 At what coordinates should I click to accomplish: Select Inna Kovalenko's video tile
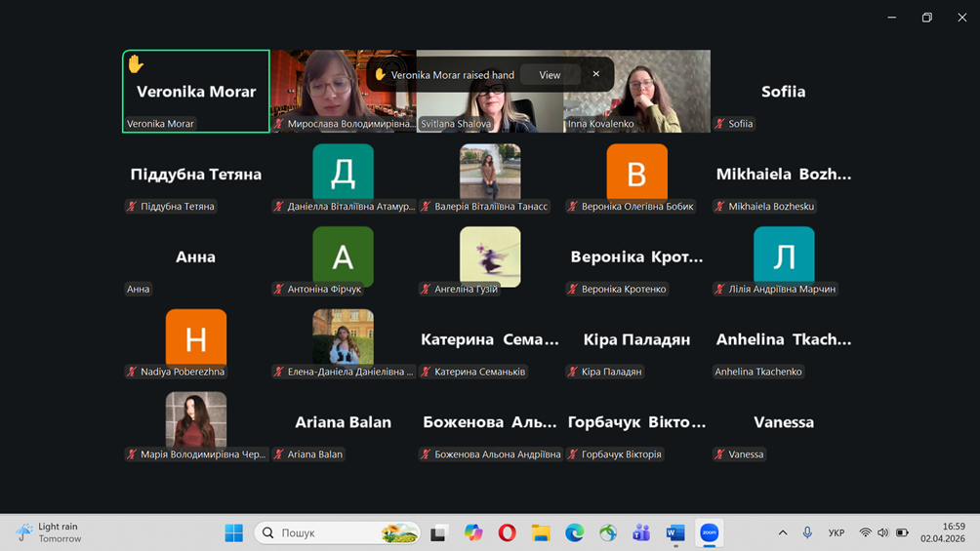tap(636, 92)
